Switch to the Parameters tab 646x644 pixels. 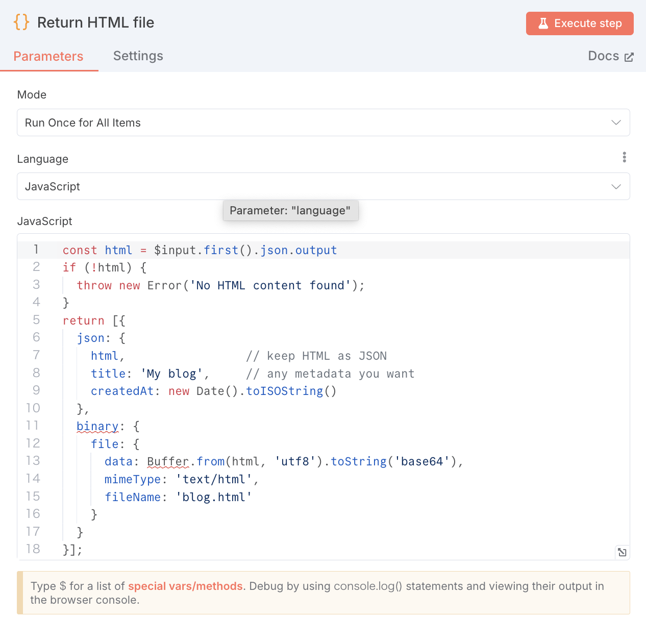(x=48, y=56)
